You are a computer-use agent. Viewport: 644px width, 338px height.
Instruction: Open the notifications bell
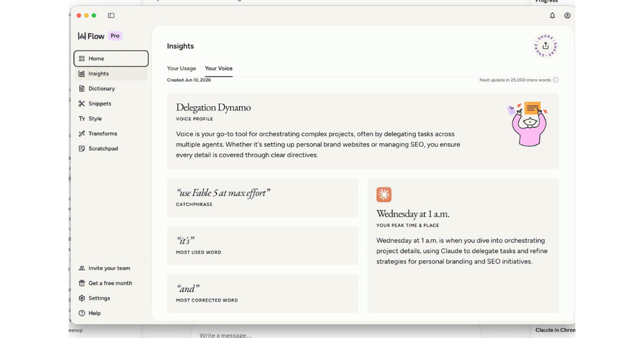coord(552,16)
